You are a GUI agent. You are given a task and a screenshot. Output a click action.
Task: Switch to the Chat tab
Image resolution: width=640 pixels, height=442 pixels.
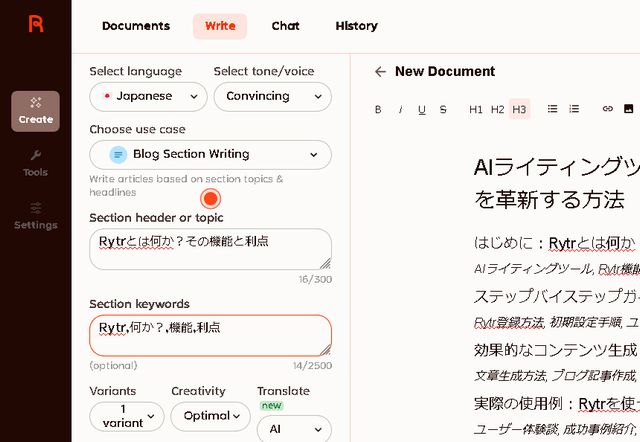tap(285, 26)
